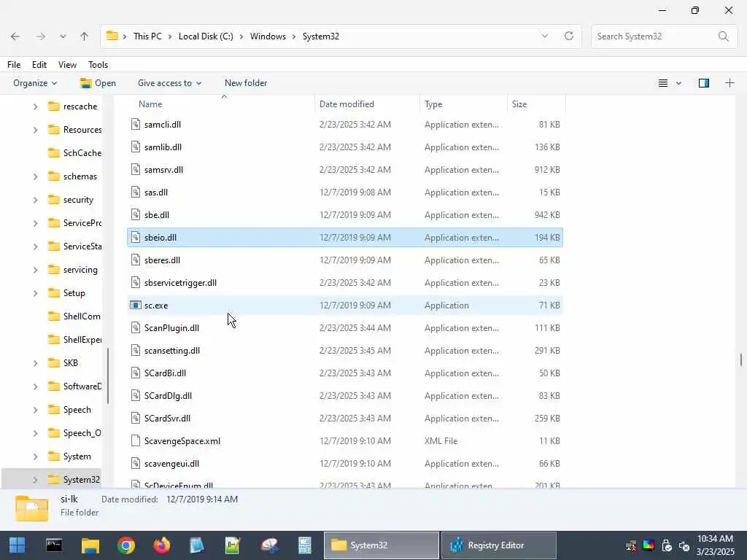
Task: Open the recent locations chevron
Action: tap(63, 36)
